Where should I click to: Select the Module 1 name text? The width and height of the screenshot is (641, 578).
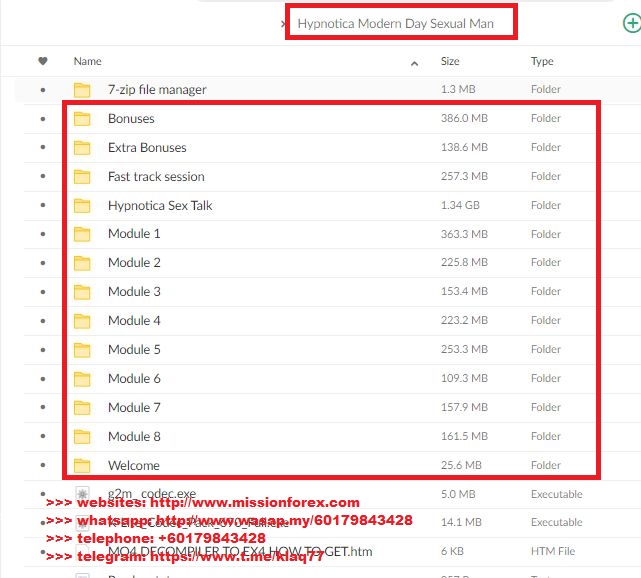point(134,234)
